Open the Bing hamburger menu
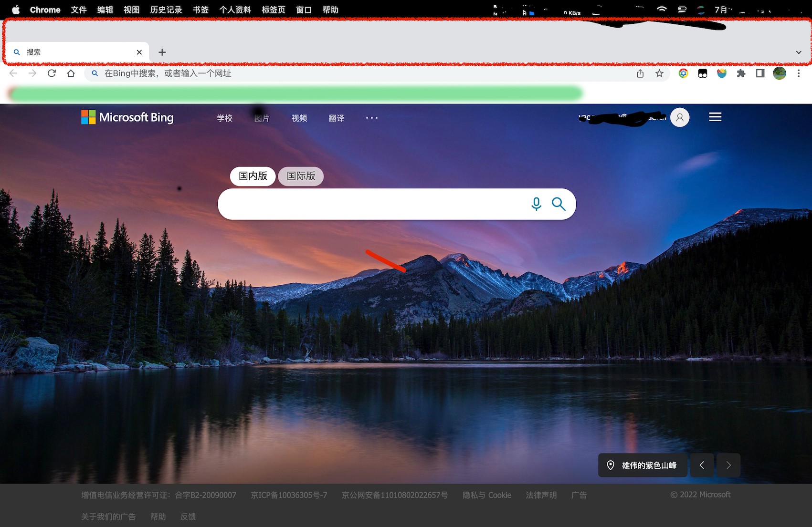The width and height of the screenshot is (812, 527). (x=715, y=117)
